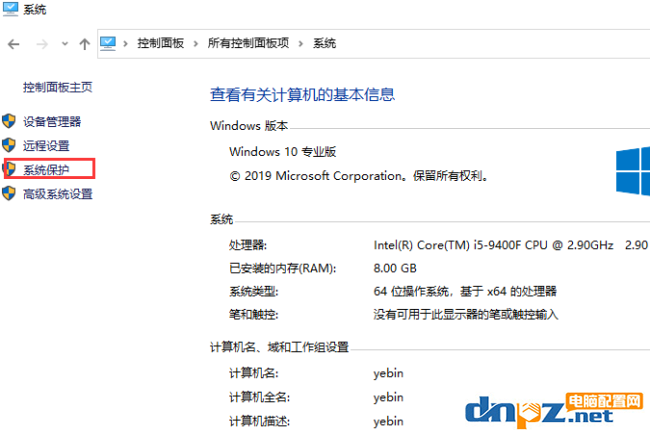The image size is (650, 435).
Task: Click shield icon beside 高级系统设置
Action: (x=9, y=193)
